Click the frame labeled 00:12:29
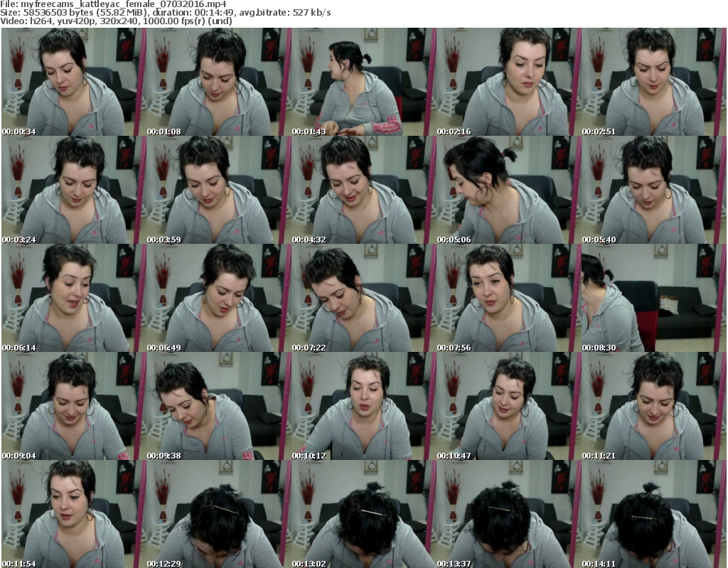Viewport: 728px width, 568px height. (218, 515)
